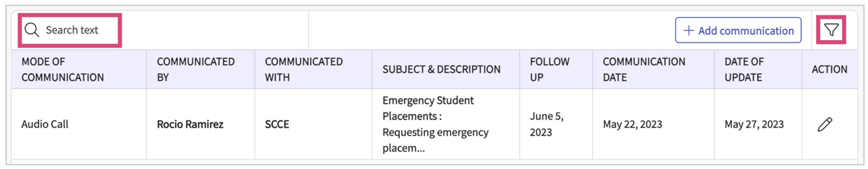This screenshot has width=868, height=169.
Task: Click the Action column header
Action: pyautogui.click(x=829, y=70)
